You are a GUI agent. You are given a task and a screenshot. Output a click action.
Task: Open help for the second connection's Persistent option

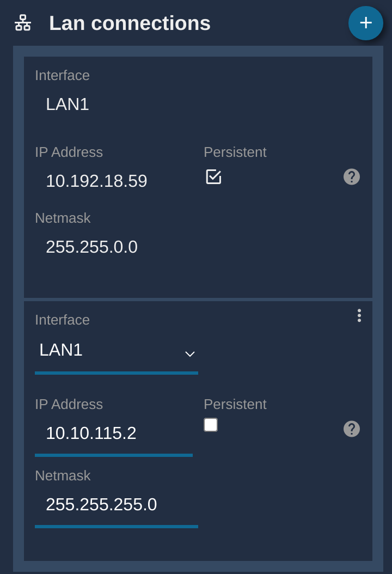pyautogui.click(x=351, y=429)
